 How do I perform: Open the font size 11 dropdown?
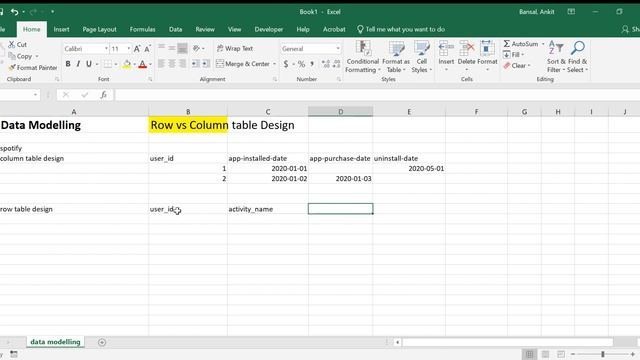coord(129,49)
